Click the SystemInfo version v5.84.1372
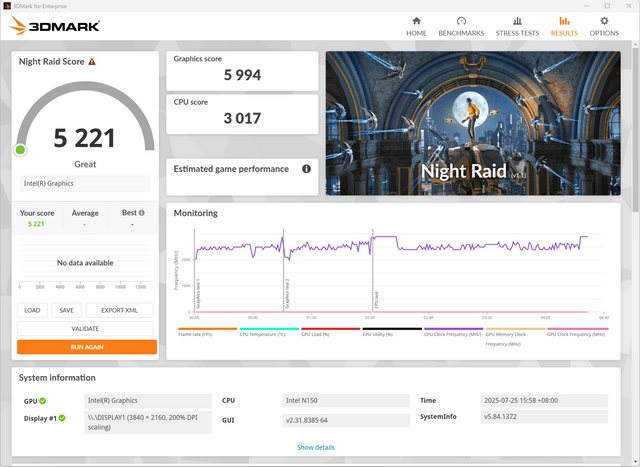The image size is (640, 467). tap(544, 417)
